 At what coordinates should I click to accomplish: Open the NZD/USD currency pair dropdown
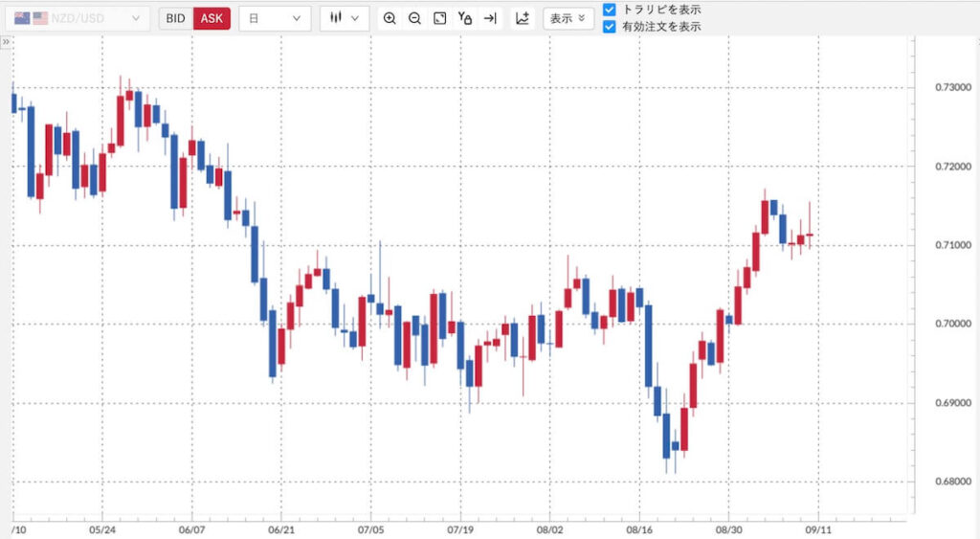[x=78, y=18]
